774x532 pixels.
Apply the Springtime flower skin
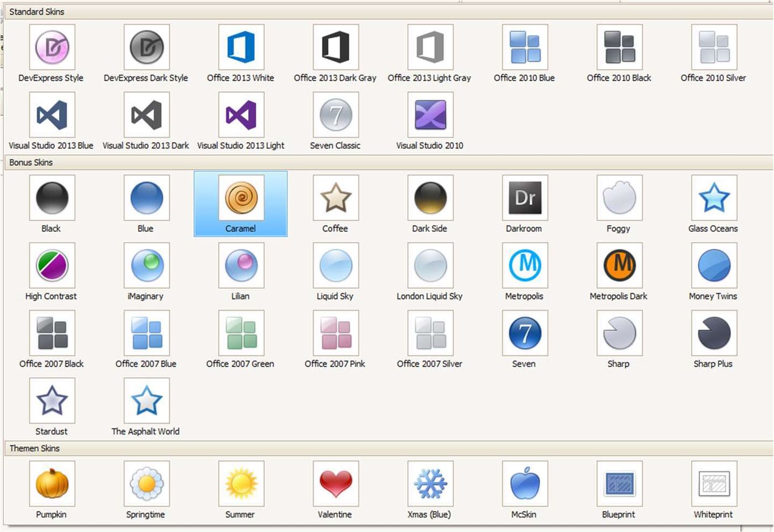coord(147,483)
